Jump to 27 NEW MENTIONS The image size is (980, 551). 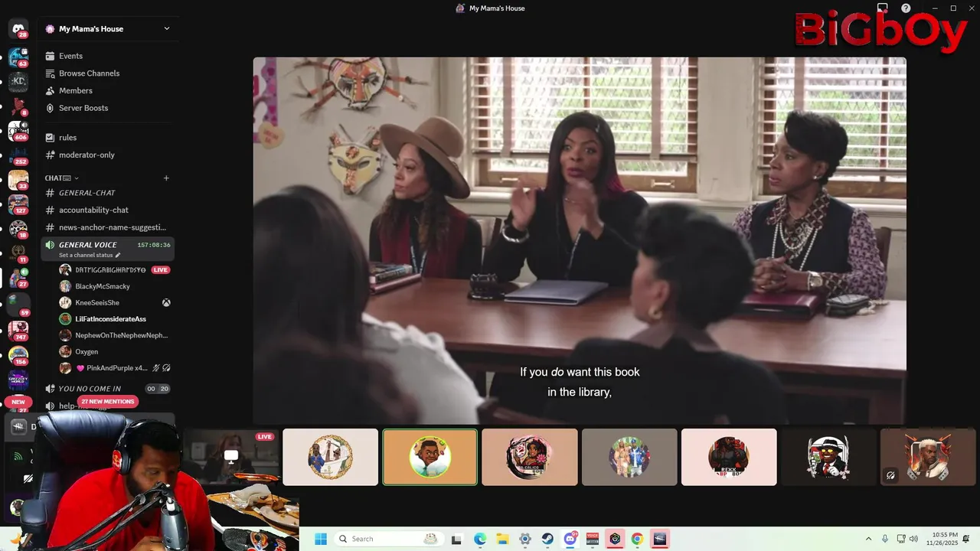coord(108,402)
